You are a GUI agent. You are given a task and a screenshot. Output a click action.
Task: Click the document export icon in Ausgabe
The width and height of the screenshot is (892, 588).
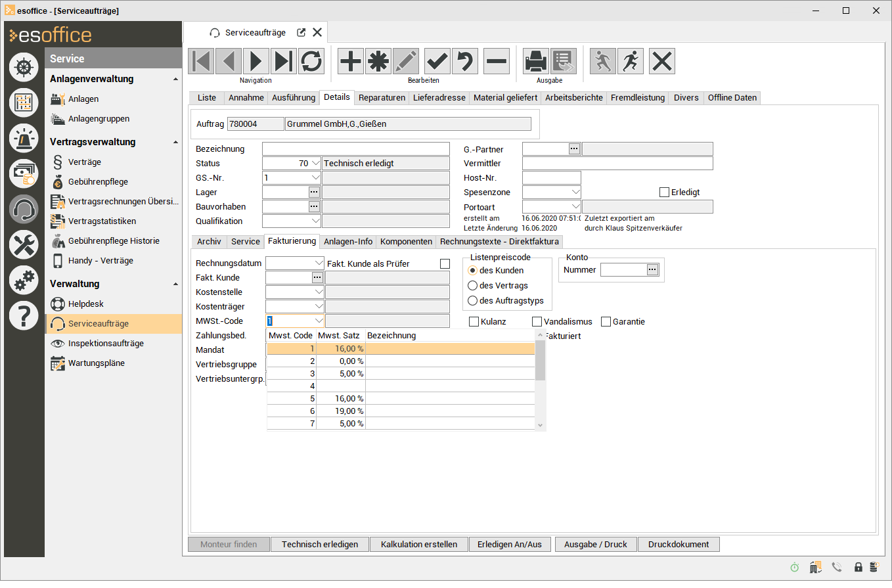[564, 61]
